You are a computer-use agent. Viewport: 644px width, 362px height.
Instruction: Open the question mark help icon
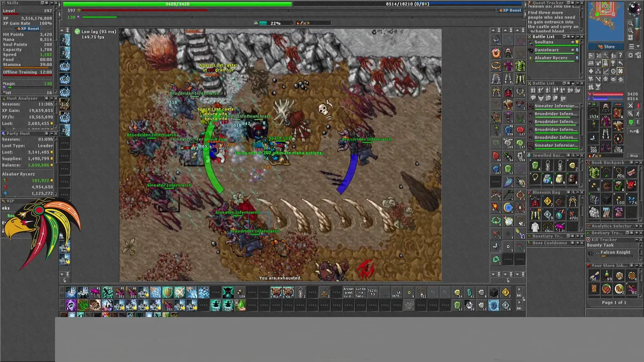(620, 55)
